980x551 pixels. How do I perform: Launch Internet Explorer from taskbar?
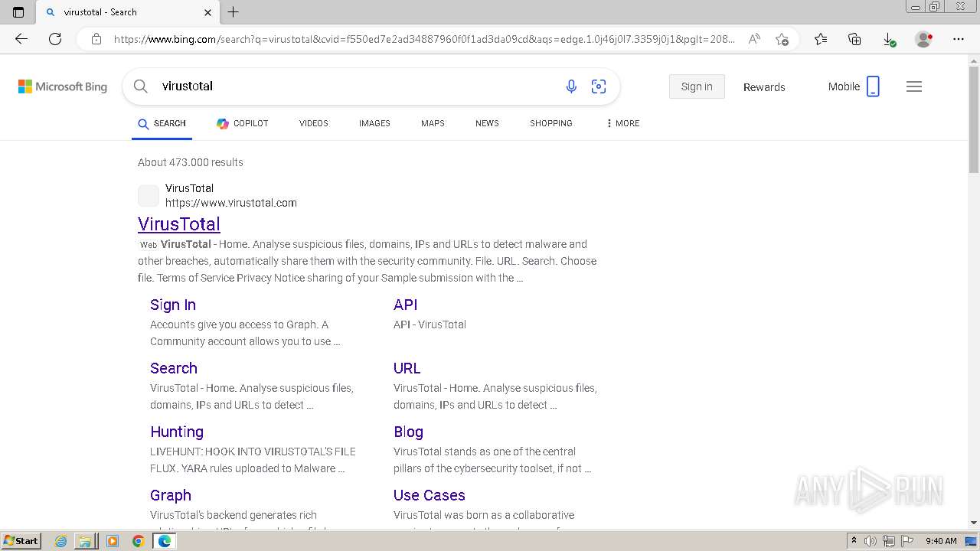coord(61,541)
